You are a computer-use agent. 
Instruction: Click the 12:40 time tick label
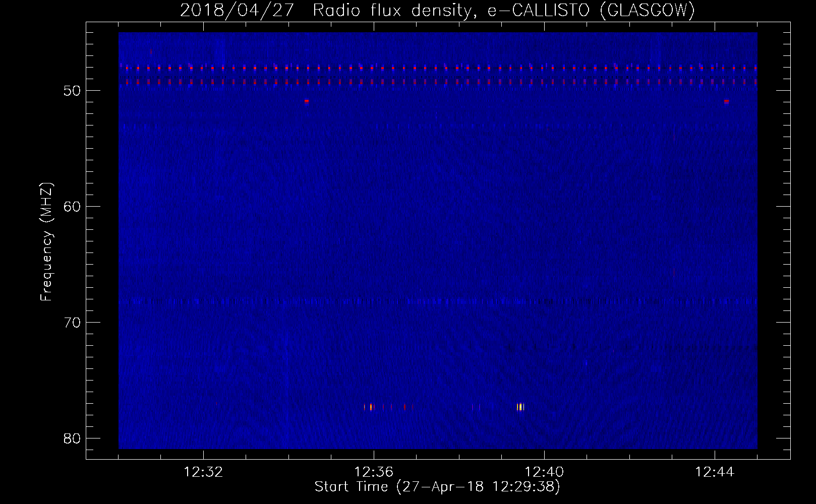click(544, 472)
